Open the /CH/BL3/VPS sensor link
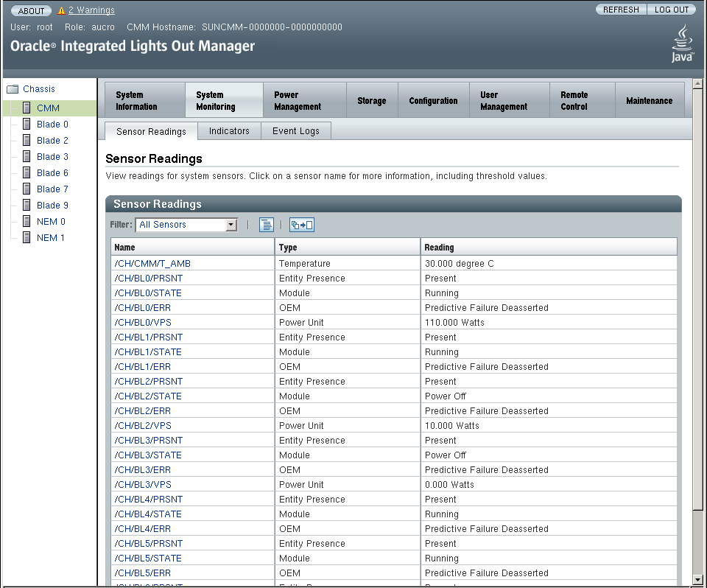 pyautogui.click(x=142, y=485)
